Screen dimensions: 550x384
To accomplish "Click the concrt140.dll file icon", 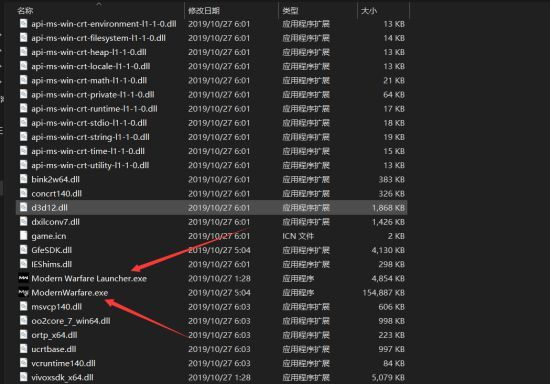I will (24, 194).
